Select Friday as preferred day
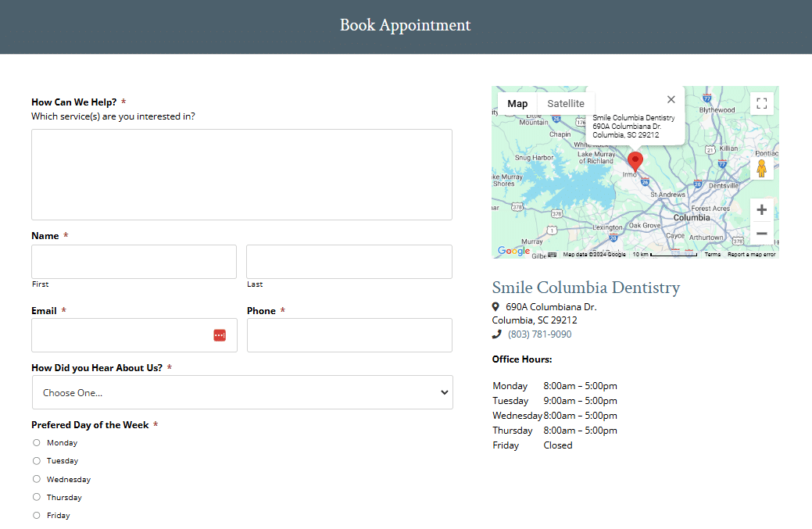Screen dimensions: 812x529 coord(36,515)
